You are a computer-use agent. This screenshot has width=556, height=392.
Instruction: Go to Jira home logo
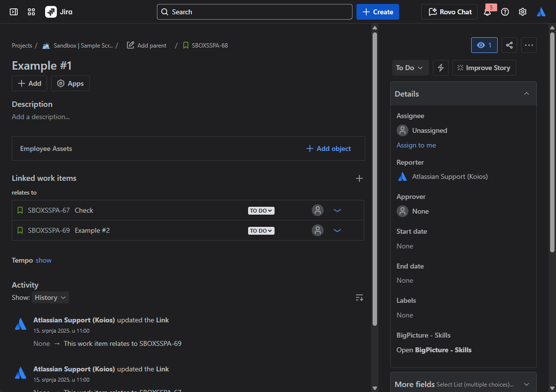coord(59,12)
